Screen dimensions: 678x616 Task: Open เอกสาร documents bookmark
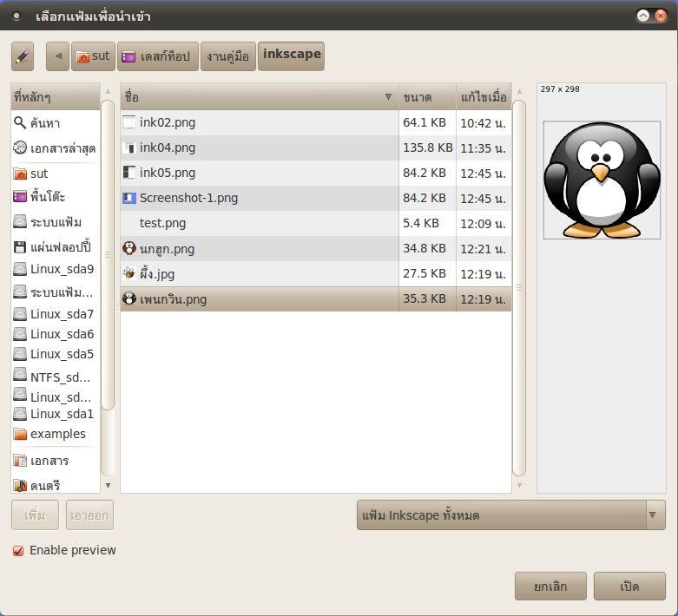(56, 461)
